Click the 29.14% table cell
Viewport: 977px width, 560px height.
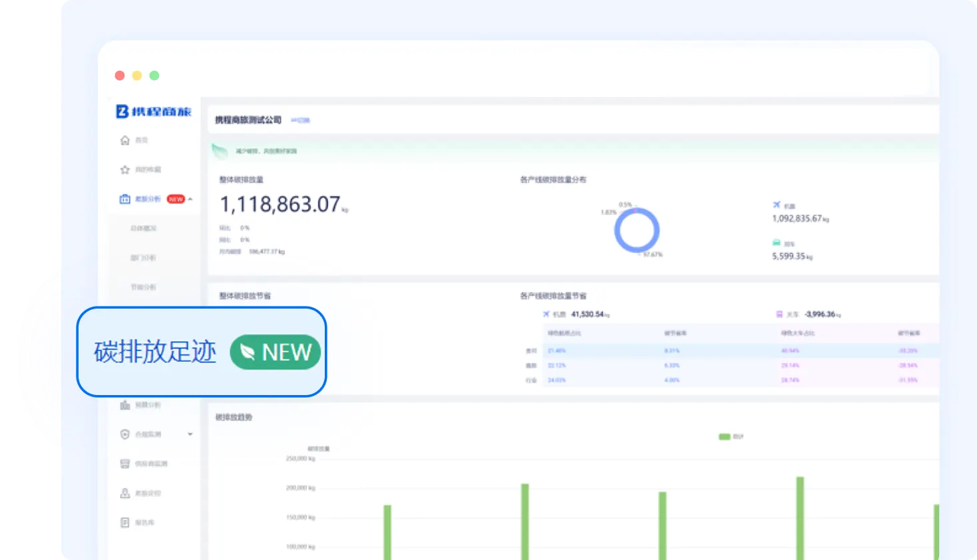790,365
